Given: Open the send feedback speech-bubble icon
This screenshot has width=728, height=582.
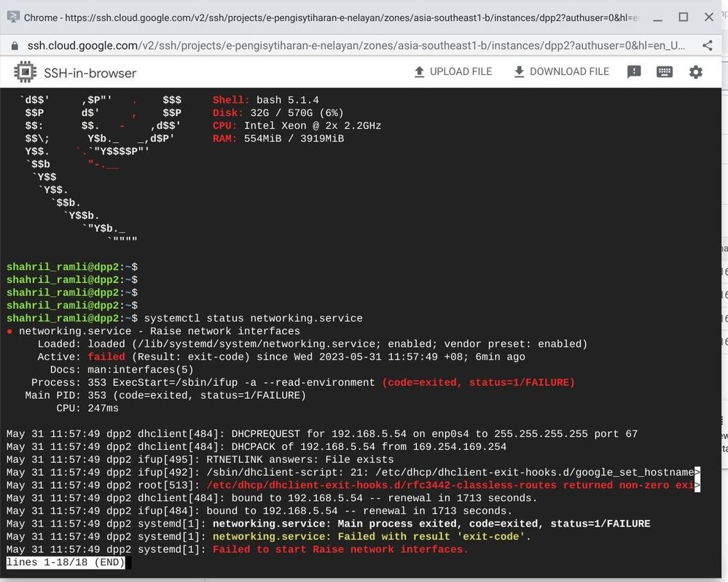Looking at the screenshot, I should pyautogui.click(x=634, y=71).
